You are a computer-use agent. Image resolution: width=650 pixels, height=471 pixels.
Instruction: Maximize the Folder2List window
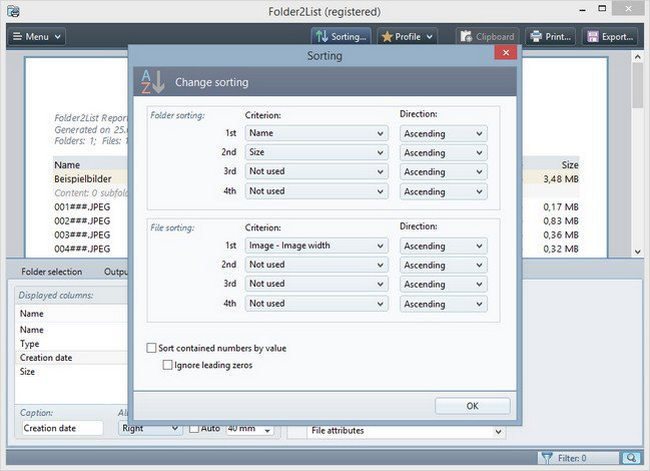click(602, 8)
